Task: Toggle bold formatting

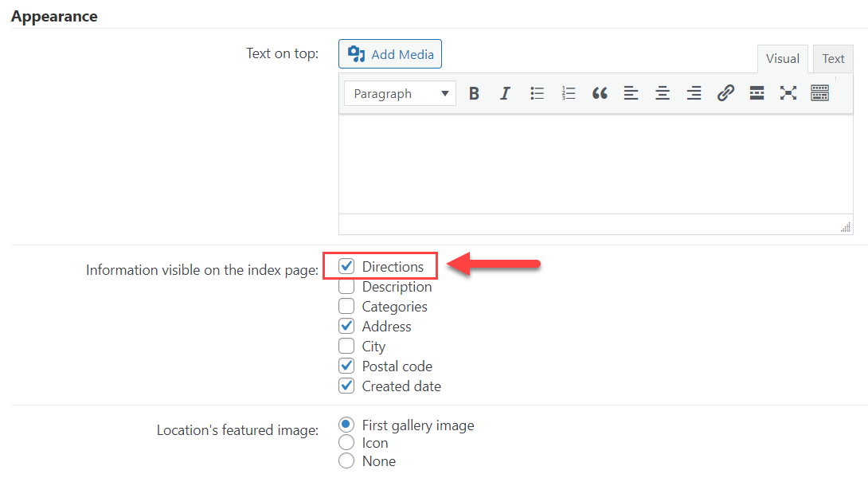Action: [474, 93]
